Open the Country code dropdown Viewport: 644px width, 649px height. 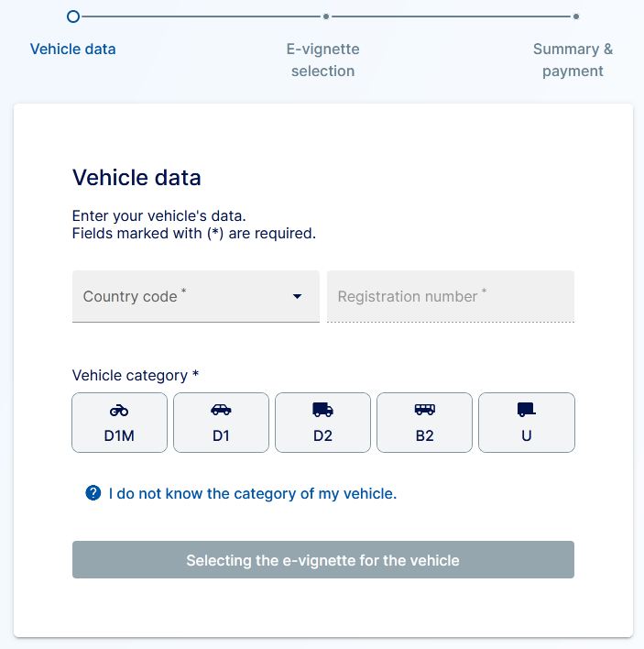(x=183, y=296)
